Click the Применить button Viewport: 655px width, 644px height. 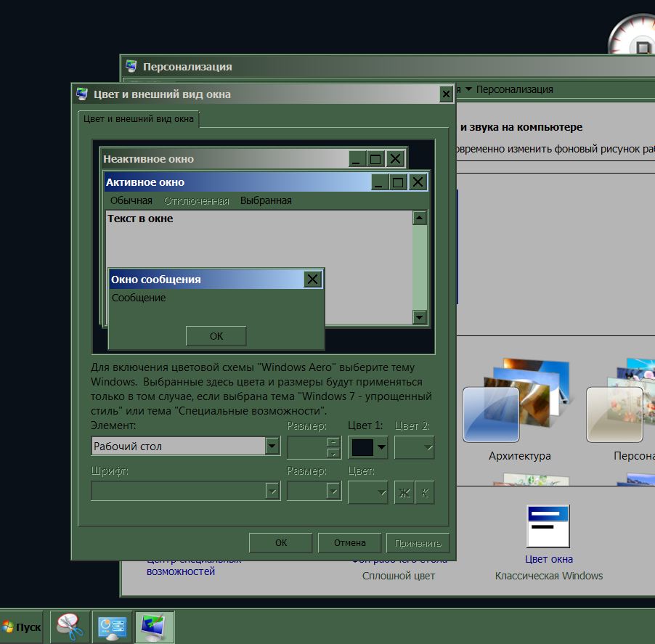point(418,542)
